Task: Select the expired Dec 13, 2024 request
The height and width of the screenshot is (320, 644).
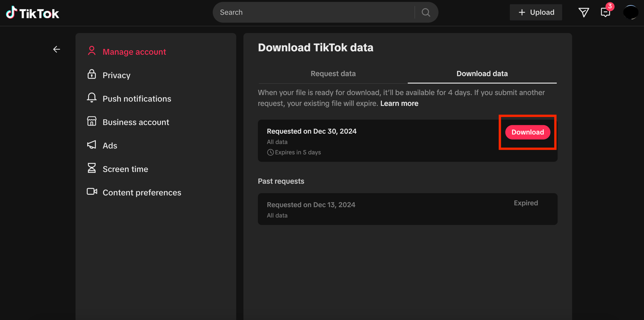Action: coord(407,209)
